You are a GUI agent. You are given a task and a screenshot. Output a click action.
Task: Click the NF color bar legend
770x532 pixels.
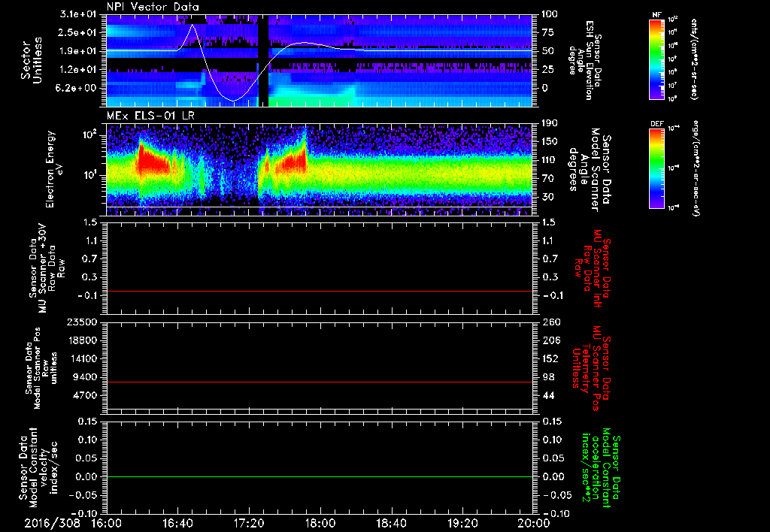(656, 59)
